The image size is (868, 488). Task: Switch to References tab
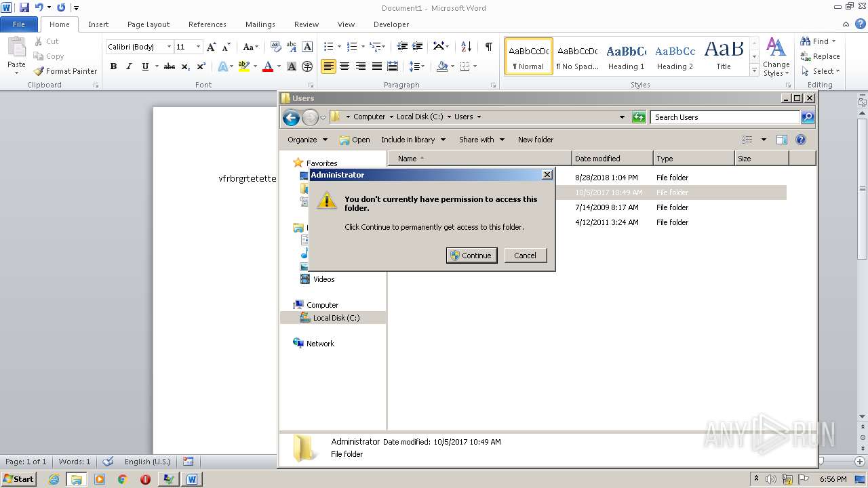[208, 24]
